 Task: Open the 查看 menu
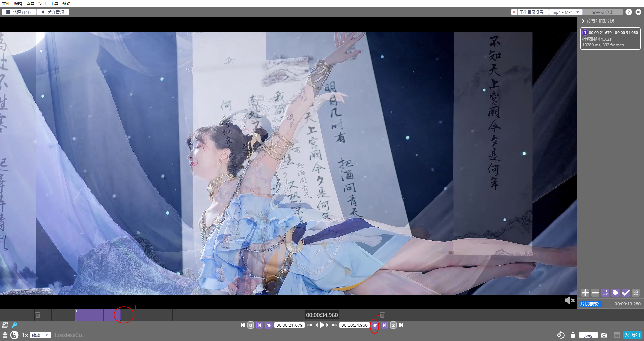(x=30, y=3)
